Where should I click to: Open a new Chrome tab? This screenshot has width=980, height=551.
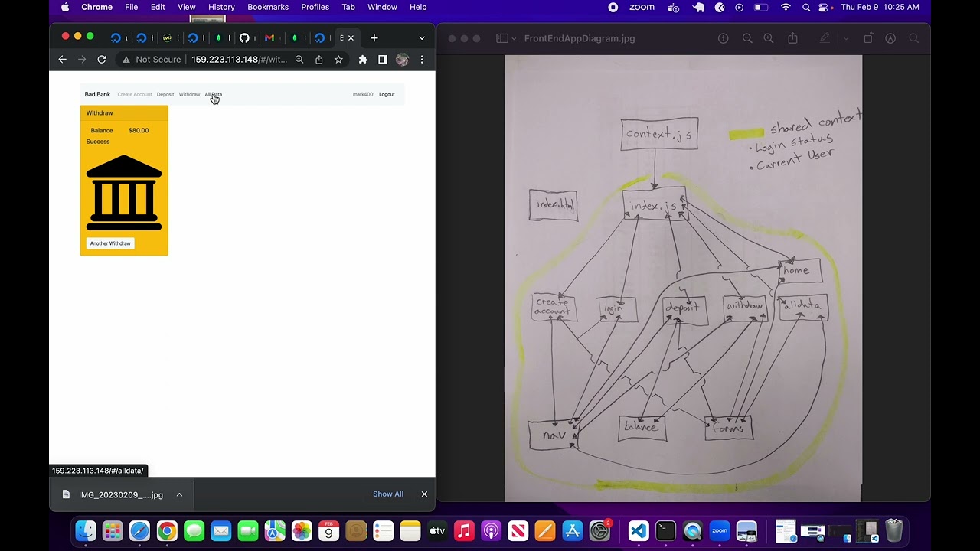click(374, 38)
